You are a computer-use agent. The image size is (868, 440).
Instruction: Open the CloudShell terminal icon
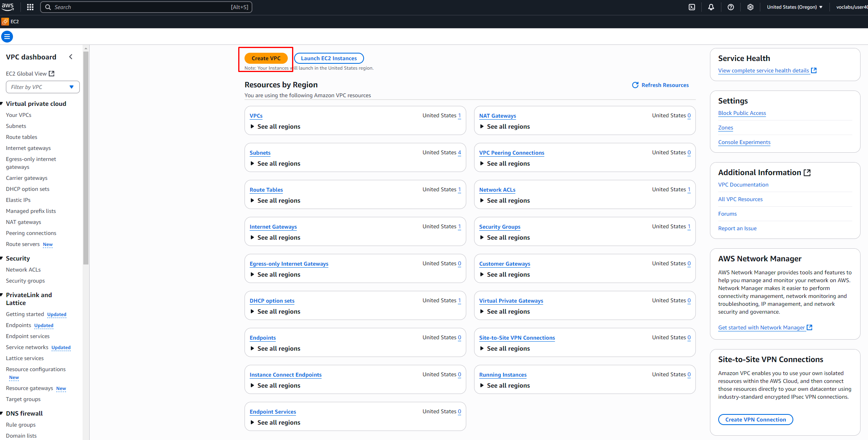click(692, 7)
